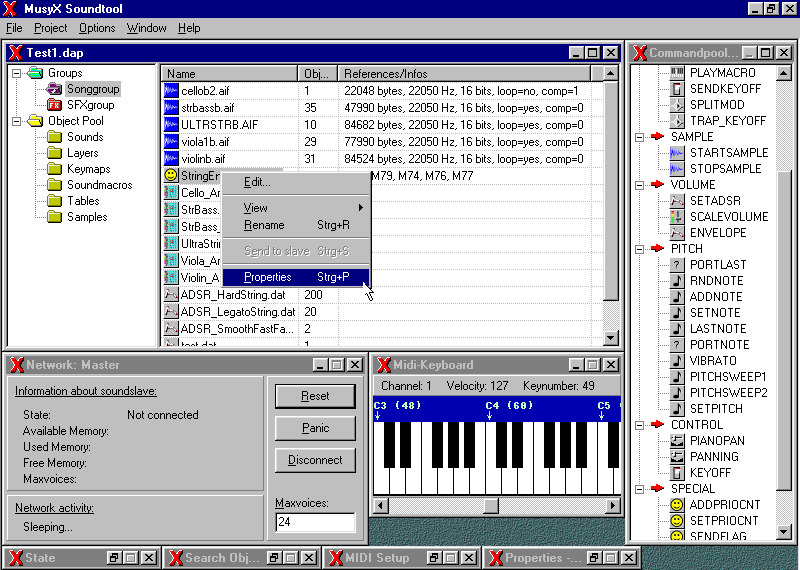Collapse the PITCH command category
Viewport: 800px width, 570px height.
tap(639, 249)
